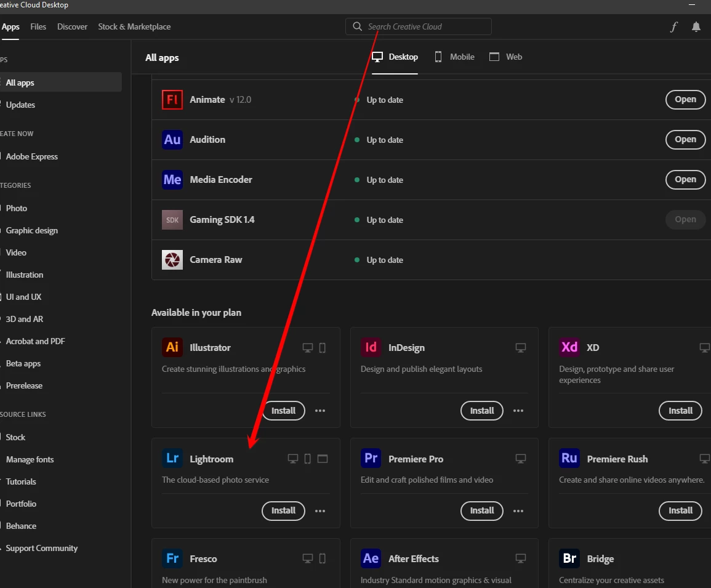Select Photo category

click(x=17, y=208)
